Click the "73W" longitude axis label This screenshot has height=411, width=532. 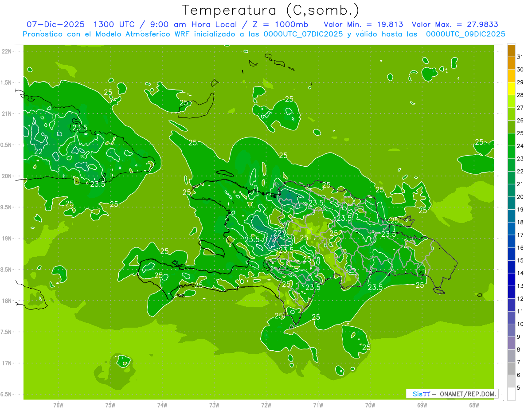[214, 405]
